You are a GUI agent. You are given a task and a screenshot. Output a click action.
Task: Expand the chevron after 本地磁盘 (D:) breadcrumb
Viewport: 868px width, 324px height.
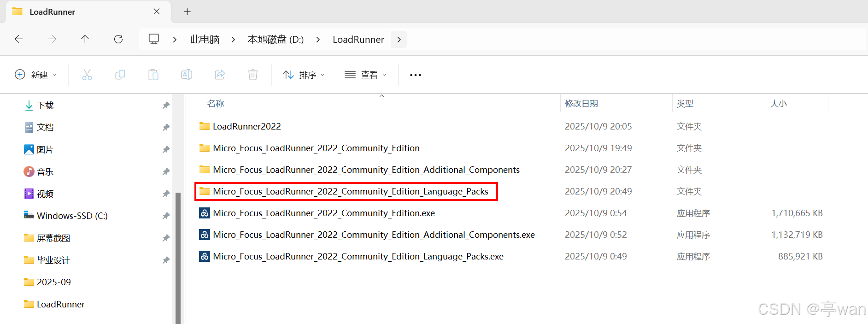318,40
